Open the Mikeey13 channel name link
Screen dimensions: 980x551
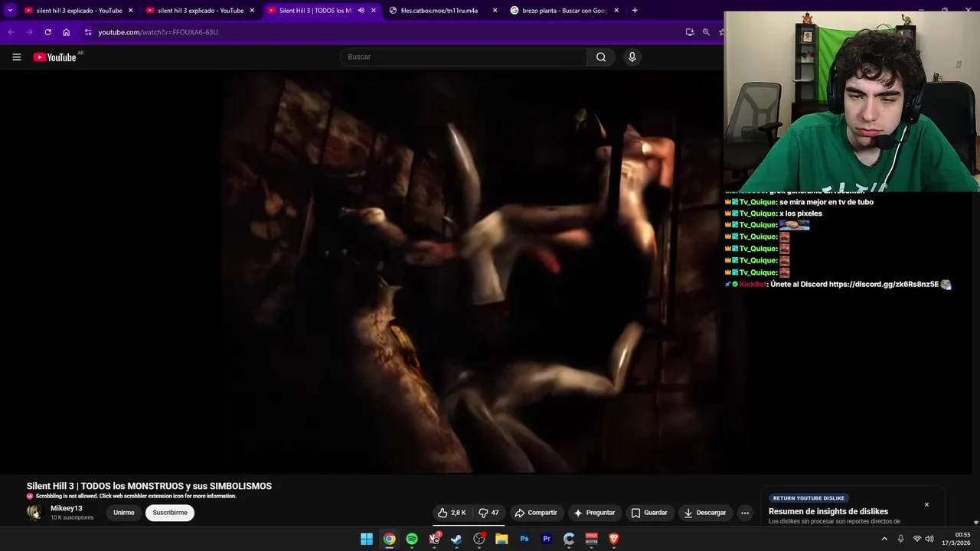[x=67, y=508]
